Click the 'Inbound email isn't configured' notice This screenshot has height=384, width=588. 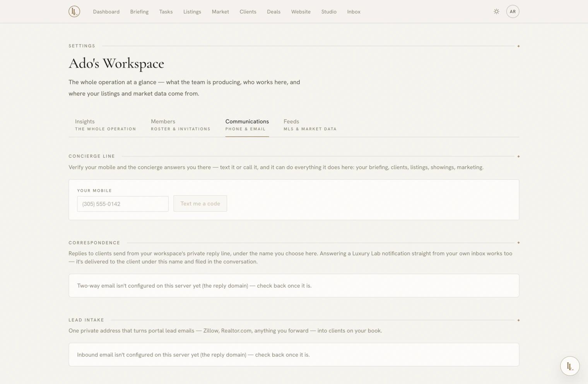(x=294, y=355)
